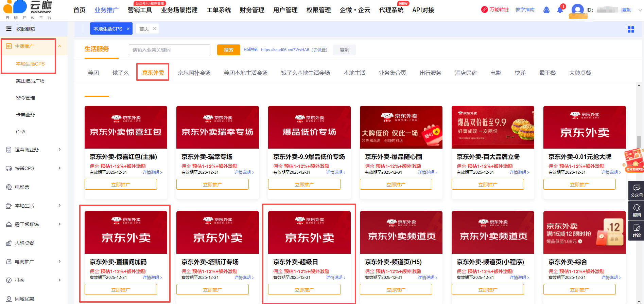Open 财务管理 in the top menu
Screen dimensions: 644x304
pyautogui.click(x=252, y=10)
